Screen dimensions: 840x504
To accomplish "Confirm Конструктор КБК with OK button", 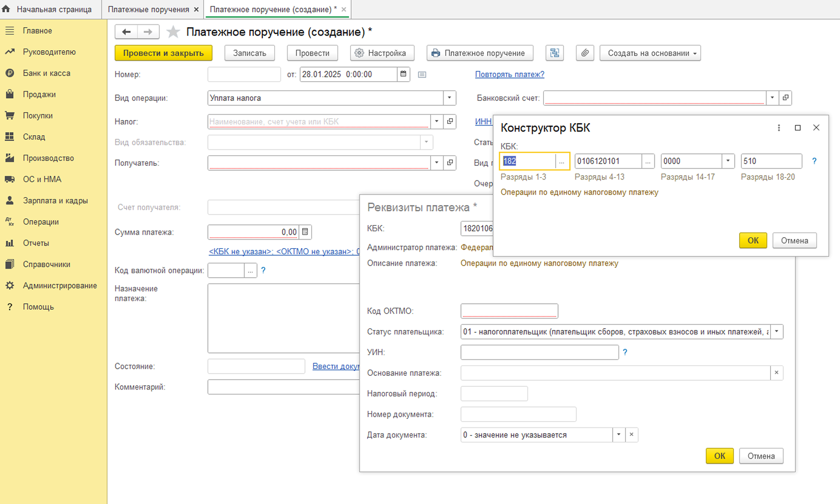I will (753, 241).
